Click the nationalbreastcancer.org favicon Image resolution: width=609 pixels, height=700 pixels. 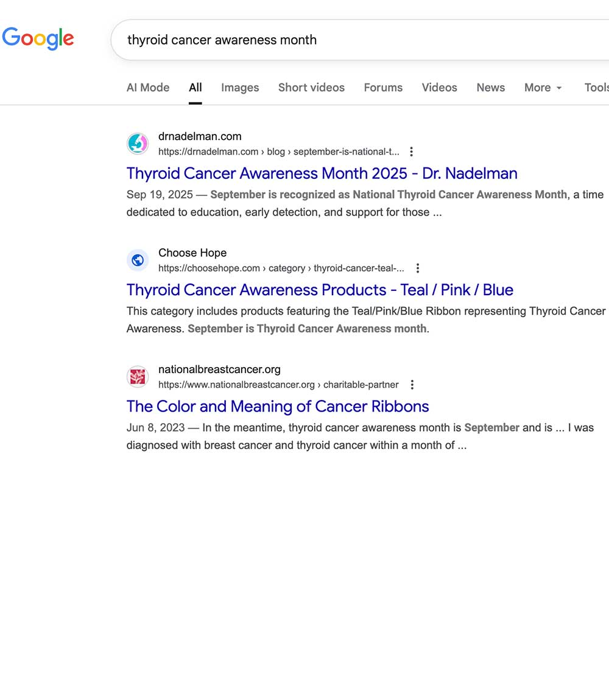point(138,377)
